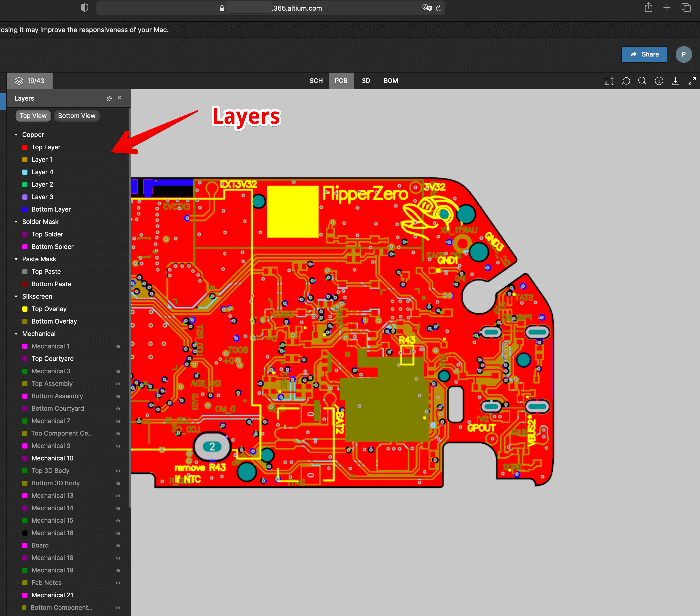Viewport: 700px width, 616px height.
Task: Click the cyan Layer 4 color swatch
Action: tap(25, 172)
